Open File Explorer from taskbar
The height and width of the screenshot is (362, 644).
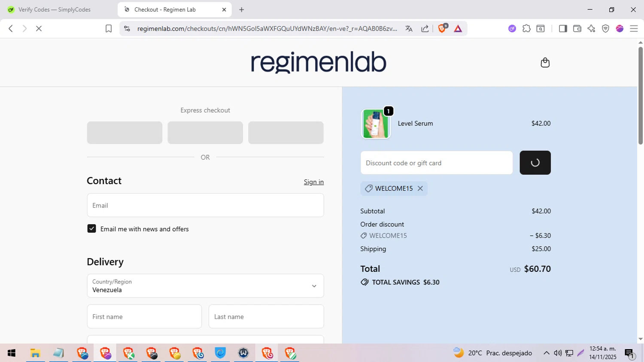pyautogui.click(x=35, y=353)
